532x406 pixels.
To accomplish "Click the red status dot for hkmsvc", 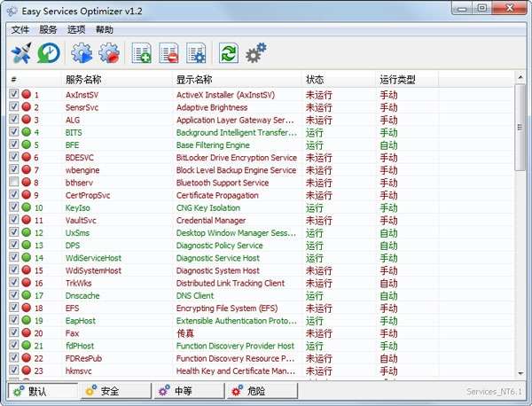I will tap(26, 371).
